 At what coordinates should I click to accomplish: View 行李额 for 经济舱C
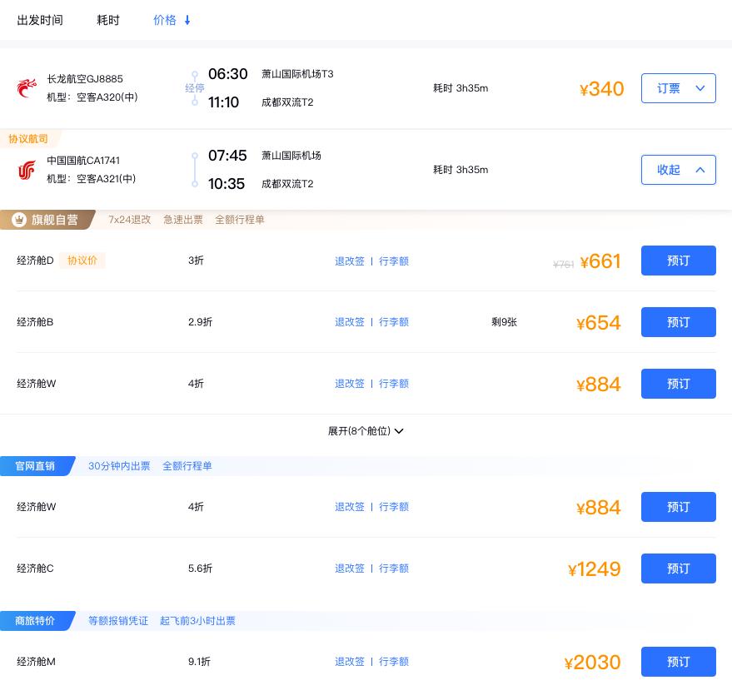[394, 568]
